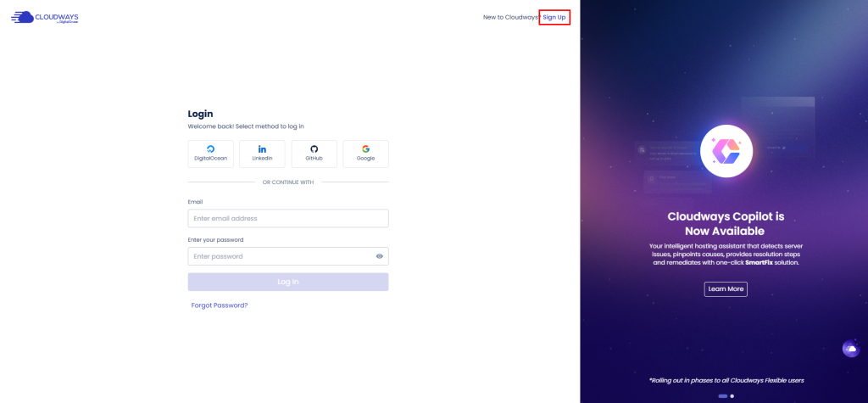Viewport: 868px width, 403px height.
Task: Click the Login heading text
Action: (200, 115)
